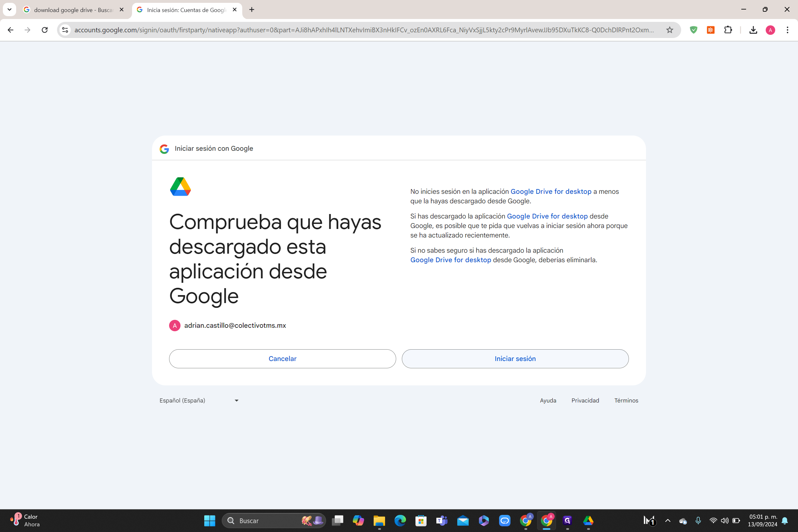Viewport: 798px width, 532px height.
Task: Click the Google Drive logo in dialog
Action: click(x=180, y=186)
